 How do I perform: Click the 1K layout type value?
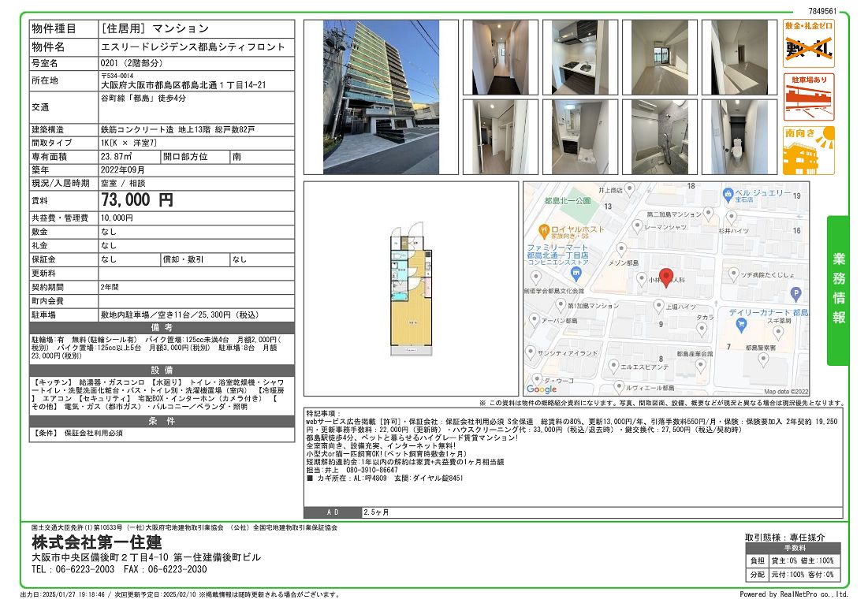click(x=129, y=143)
